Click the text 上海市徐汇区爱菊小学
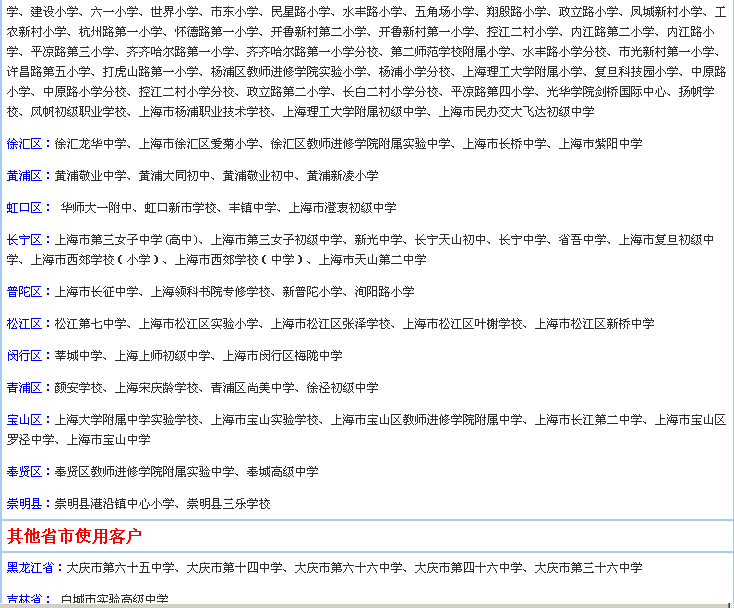The image size is (734, 608). click(x=199, y=143)
